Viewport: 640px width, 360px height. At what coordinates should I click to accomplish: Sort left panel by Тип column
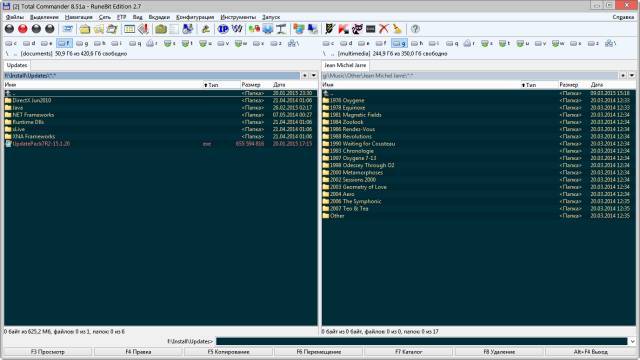(x=221, y=85)
